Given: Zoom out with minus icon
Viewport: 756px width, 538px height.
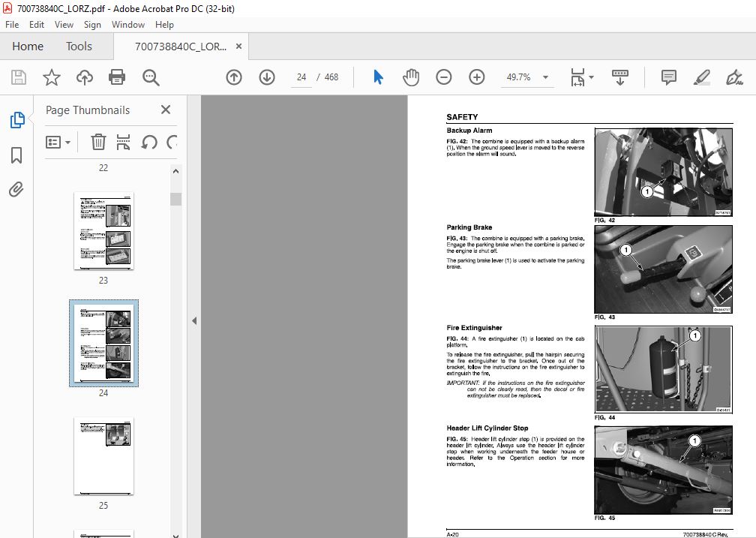Looking at the screenshot, I should [443, 77].
